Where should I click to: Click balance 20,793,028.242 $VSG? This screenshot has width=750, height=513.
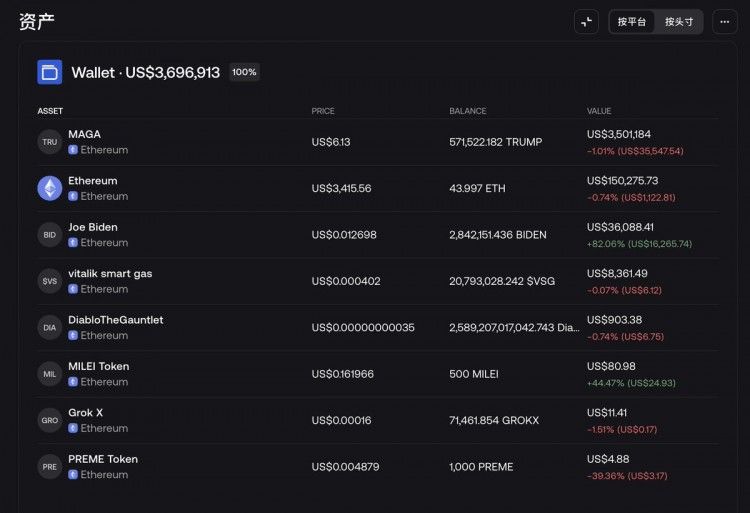click(502, 281)
